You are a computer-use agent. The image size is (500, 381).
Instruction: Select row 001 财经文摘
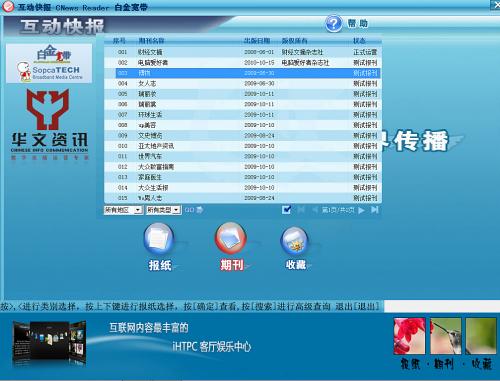(243, 52)
